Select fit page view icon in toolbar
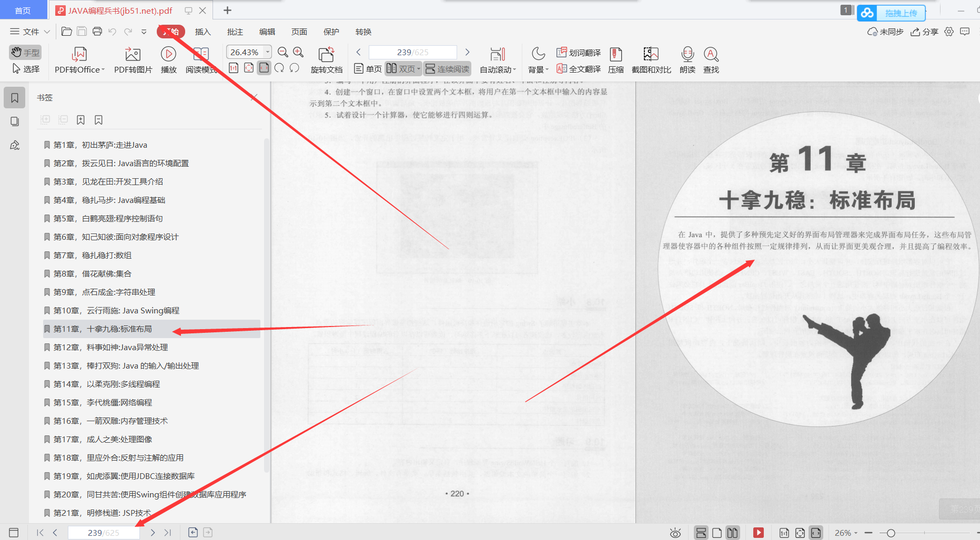 point(249,68)
